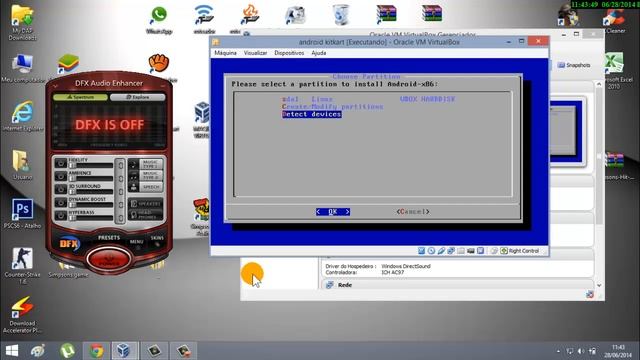
Task: Click the hard disk activity status icon
Action: coord(422,251)
